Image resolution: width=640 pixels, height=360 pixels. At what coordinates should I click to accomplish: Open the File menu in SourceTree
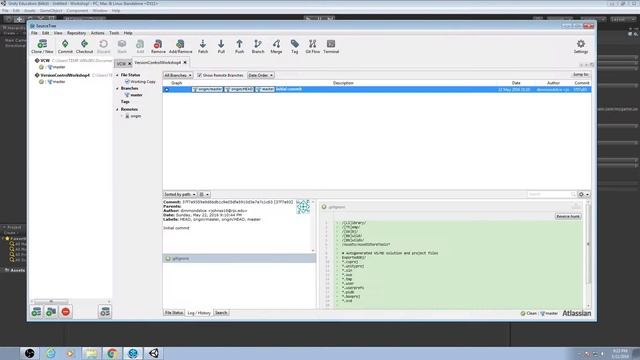[34, 33]
